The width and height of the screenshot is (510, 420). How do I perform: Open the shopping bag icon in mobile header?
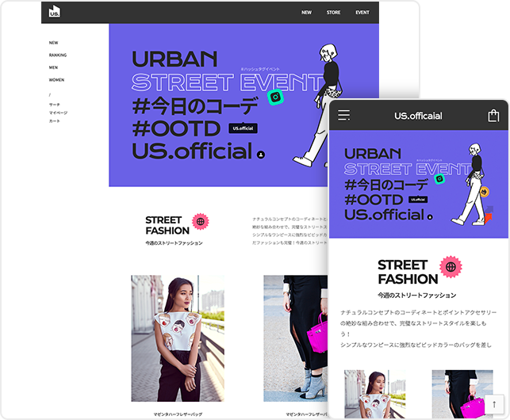pos(493,116)
